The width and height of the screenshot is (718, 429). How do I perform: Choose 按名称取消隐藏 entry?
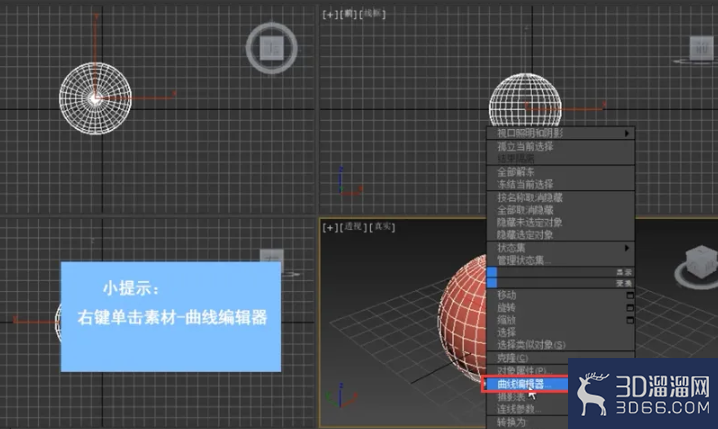coord(530,198)
